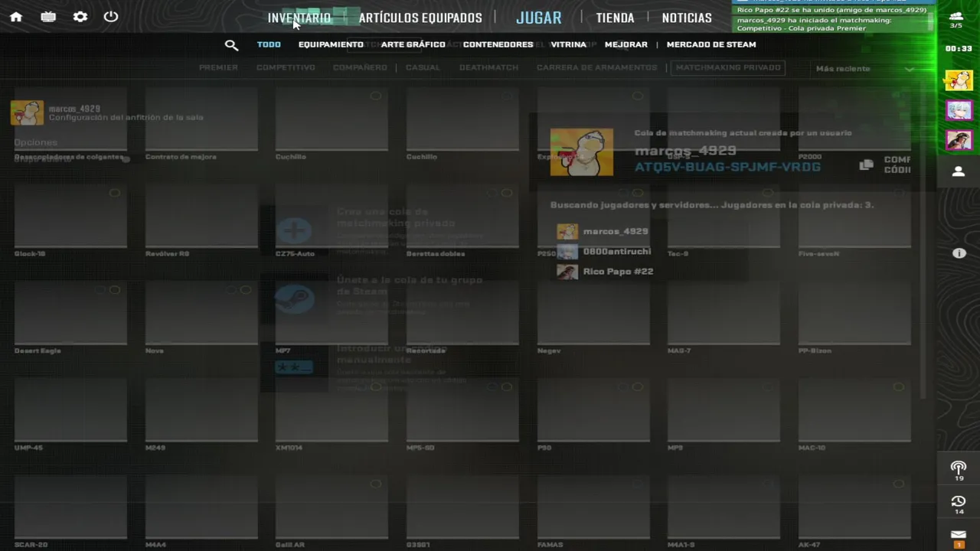Click Rico Papo #22 avatar in queue list
Screen dimensions: 980x551
point(567,272)
